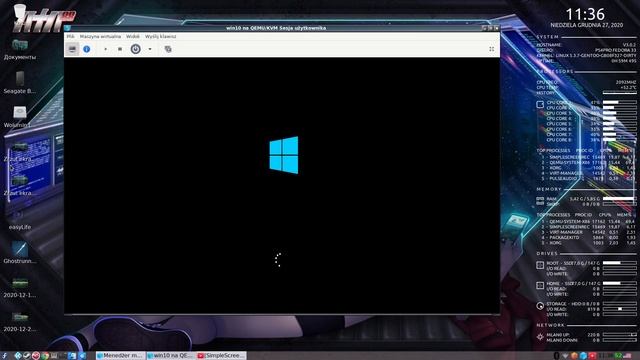Click the 'NIEDZIELA GRUDNIA 27, 2020' date text

coord(587,25)
